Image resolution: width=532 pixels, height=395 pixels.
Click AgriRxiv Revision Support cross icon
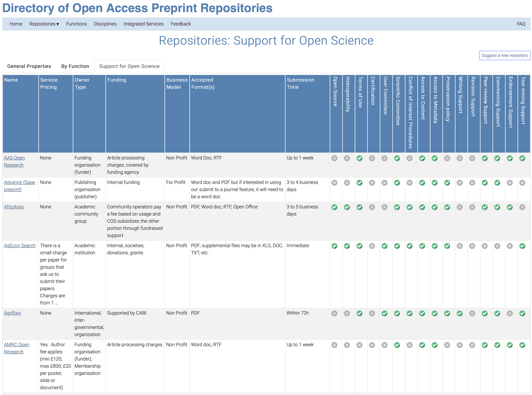472,313
